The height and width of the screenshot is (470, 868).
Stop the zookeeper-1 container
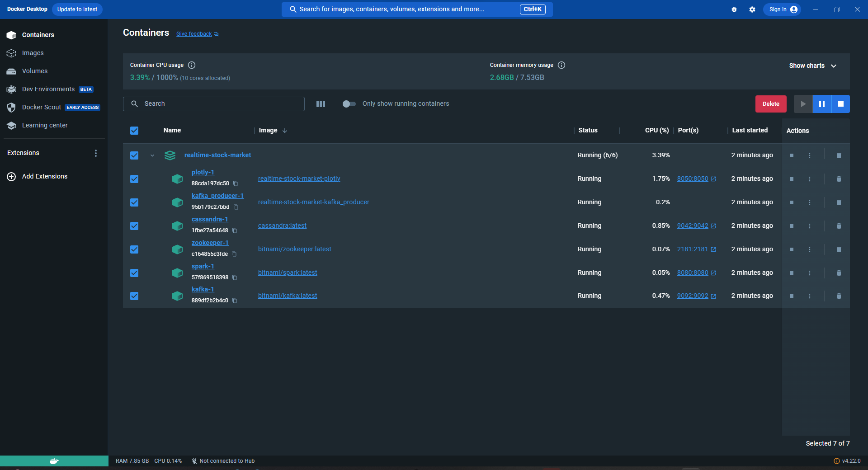792,249
